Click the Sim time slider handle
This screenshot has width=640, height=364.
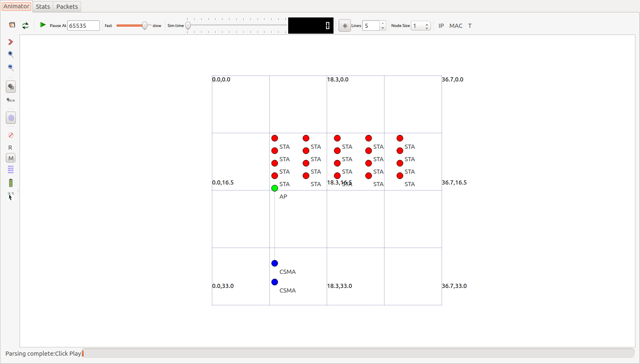click(188, 26)
